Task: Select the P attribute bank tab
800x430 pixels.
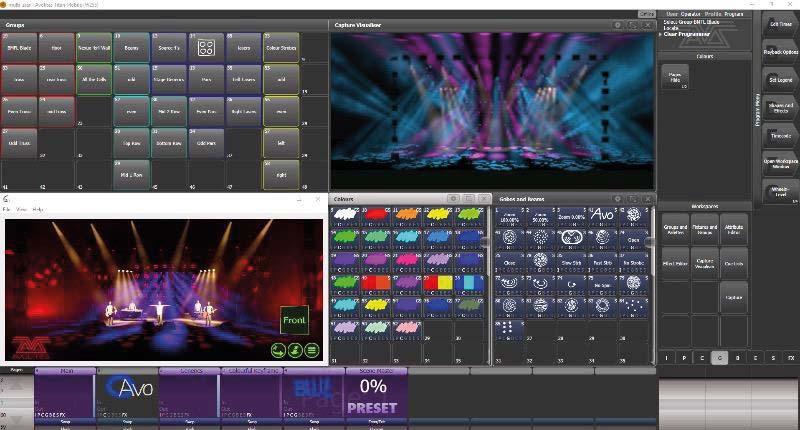Action: click(x=684, y=358)
